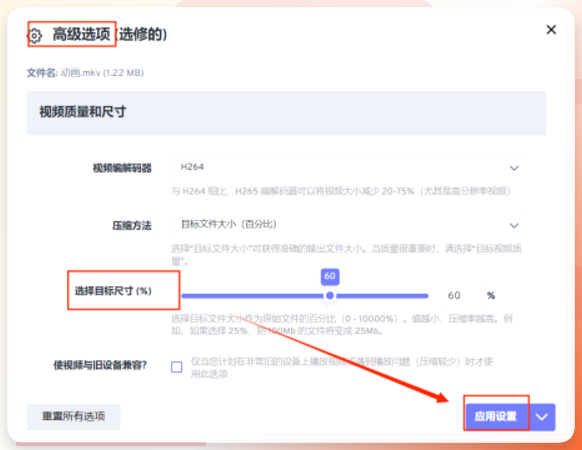582x450 pixels.
Task: Click the 压缩方法 label
Action: (x=132, y=225)
